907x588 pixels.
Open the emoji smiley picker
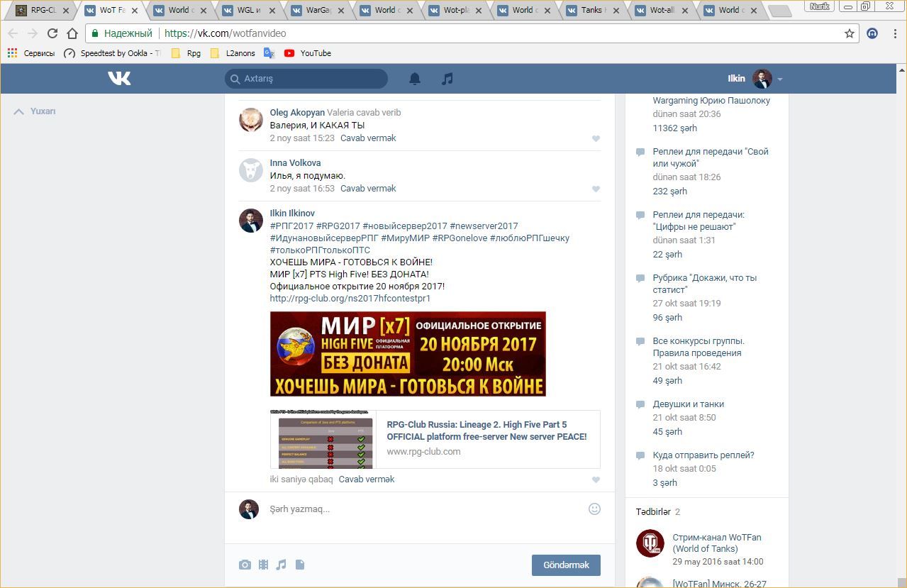tap(594, 509)
